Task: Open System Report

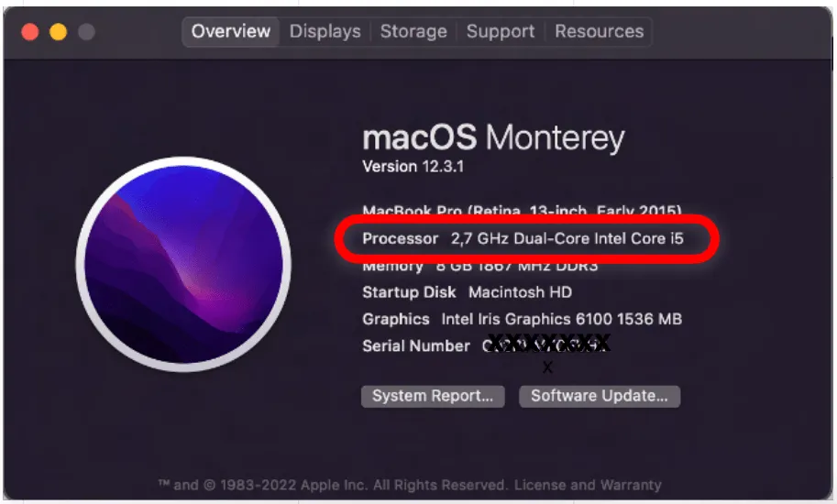Action: 433,396
